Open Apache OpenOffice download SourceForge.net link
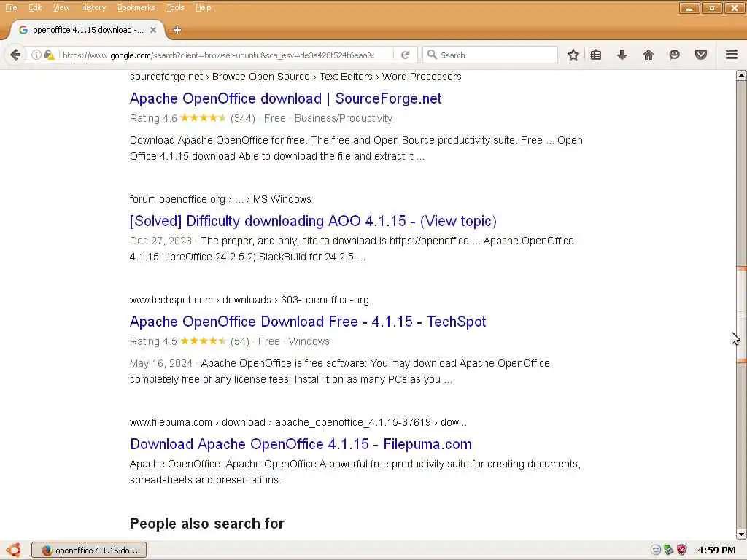The height and width of the screenshot is (560, 747). [285, 98]
